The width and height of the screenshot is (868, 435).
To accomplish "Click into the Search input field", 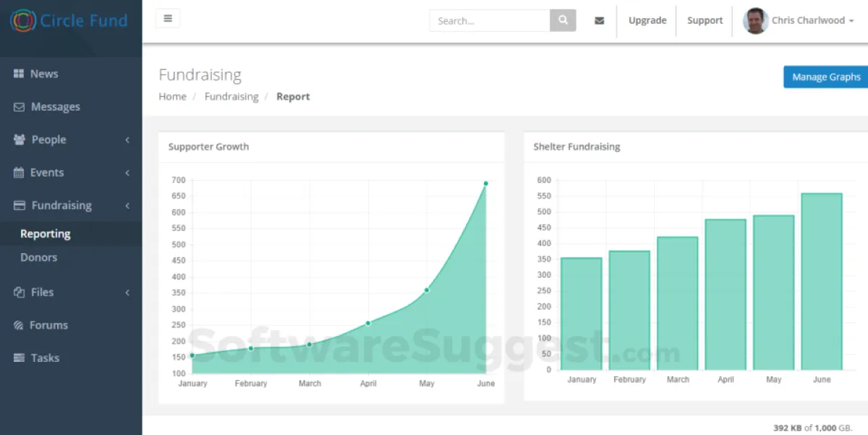I will point(490,21).
